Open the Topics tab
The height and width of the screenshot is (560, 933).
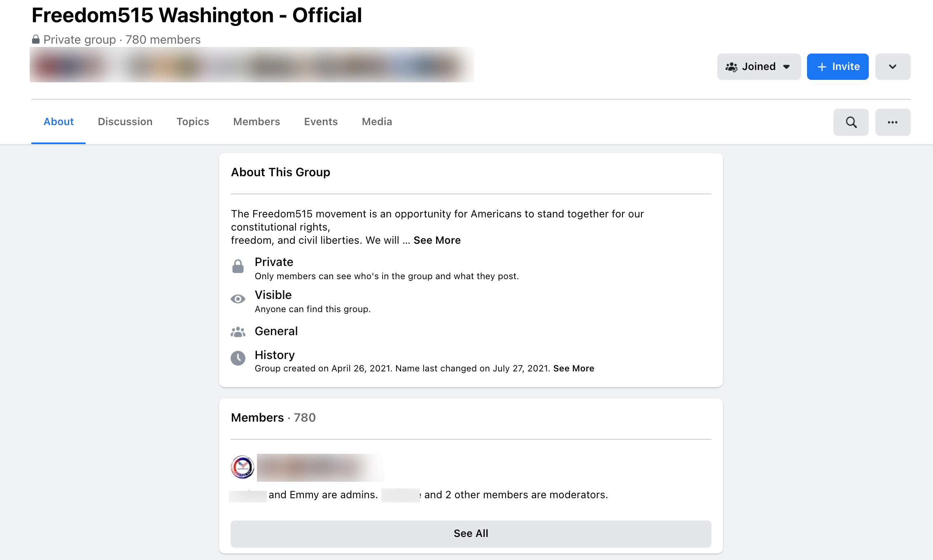pos(193,122)
